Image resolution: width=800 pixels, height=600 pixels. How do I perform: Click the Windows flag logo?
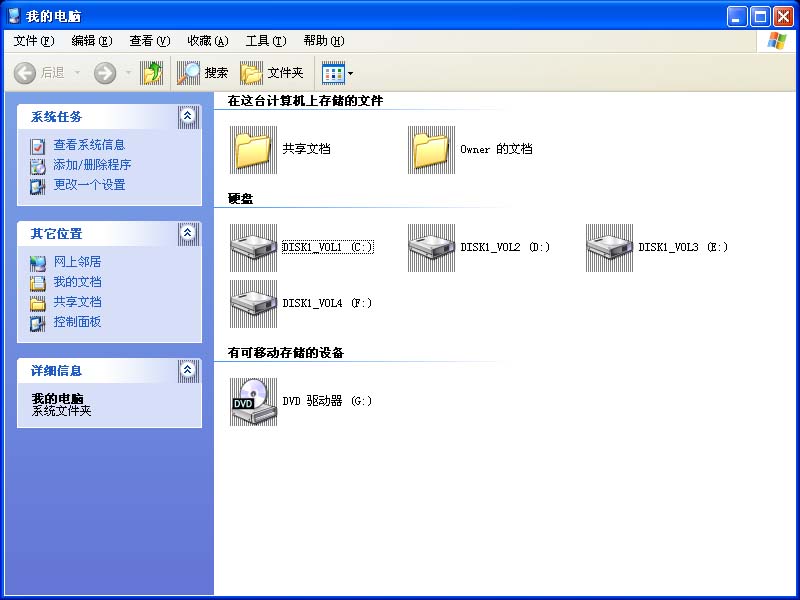pyautogui.click(x=777, y=41)
